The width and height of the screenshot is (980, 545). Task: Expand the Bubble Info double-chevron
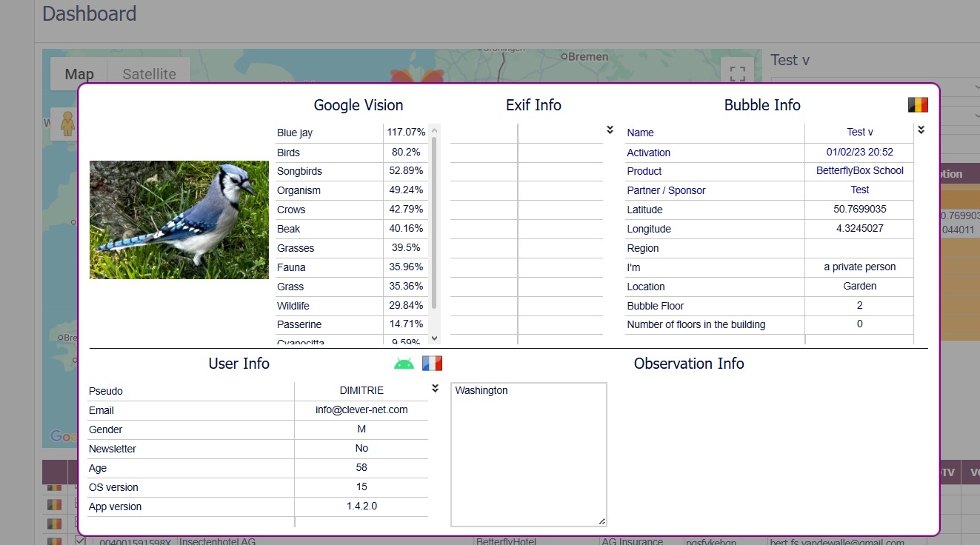921,130
